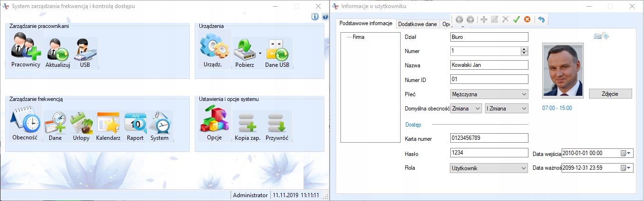644x201 pixels.
Task: Click the Dostęp section label
Action: coord(413,125)
